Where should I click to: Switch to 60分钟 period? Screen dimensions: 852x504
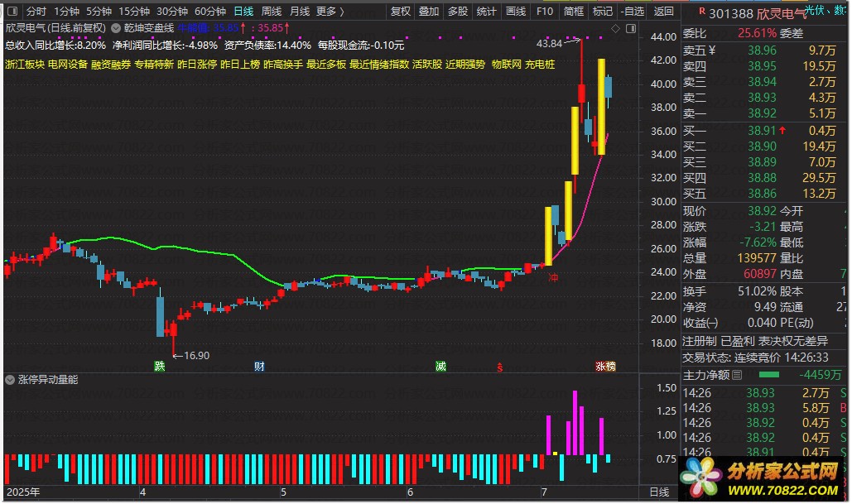(210, 11)
